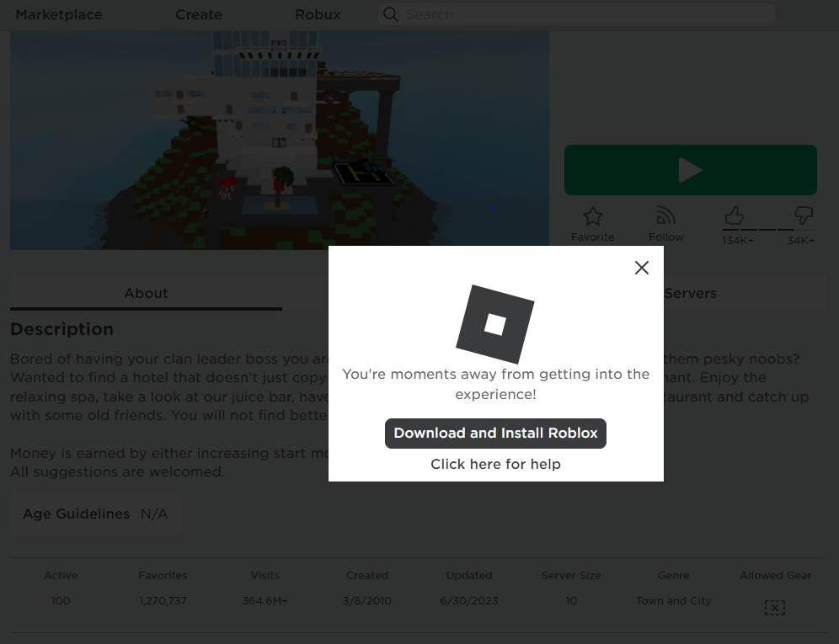839x644 pixels.
Task: Open Create in top navigation
Action: [199, 14]
